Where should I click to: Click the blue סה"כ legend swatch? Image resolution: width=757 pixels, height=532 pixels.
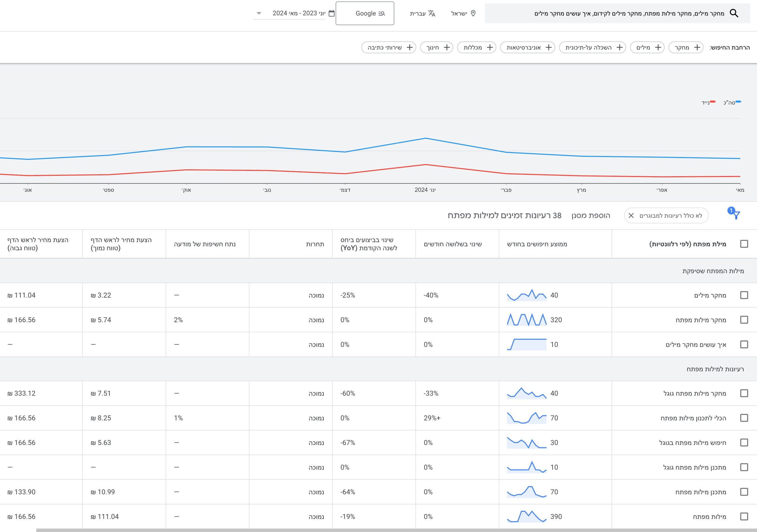tap(738, 102)
